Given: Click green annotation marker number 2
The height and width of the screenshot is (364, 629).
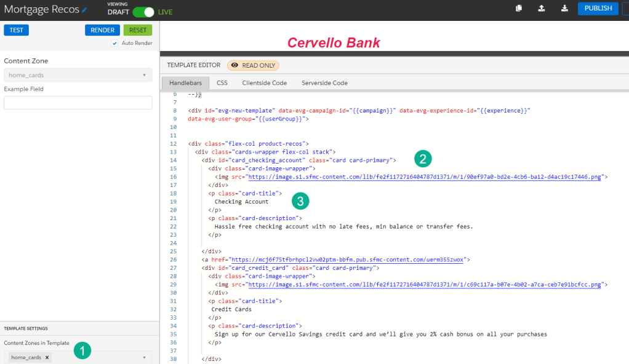Looking at the screenshot, I should (422, 159).
